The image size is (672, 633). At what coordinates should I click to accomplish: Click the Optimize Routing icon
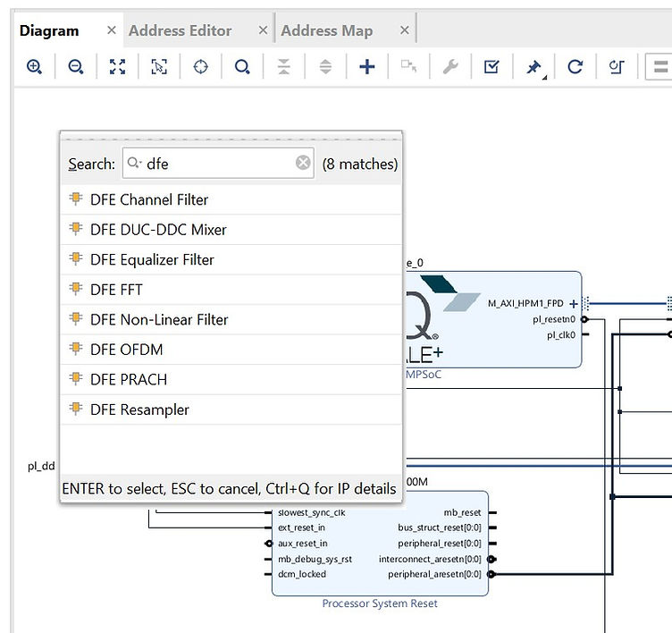[x=617, y=67]
